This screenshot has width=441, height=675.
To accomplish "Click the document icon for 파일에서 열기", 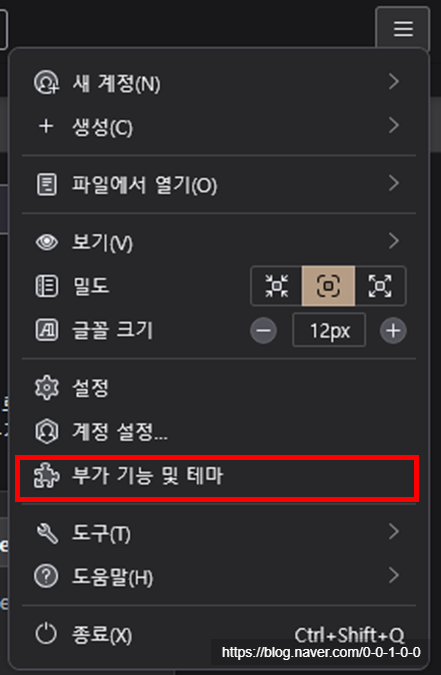I will click(x=46, y=184).
